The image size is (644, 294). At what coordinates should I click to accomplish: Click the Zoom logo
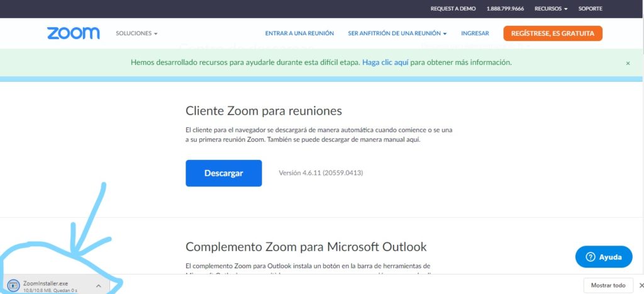pyautogui.click(x=73, y=33)
